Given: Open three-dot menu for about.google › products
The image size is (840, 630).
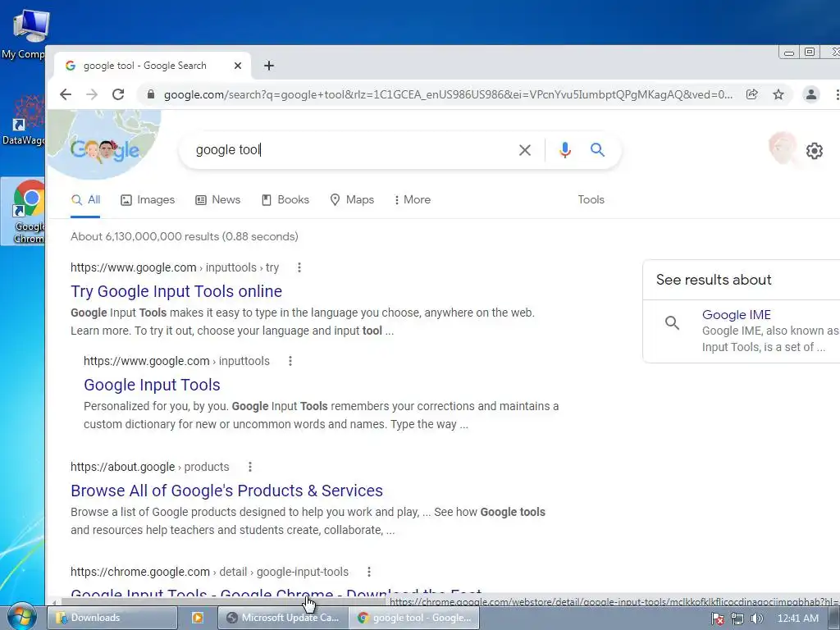Looking at the screenshot, I should pos(250,467).
